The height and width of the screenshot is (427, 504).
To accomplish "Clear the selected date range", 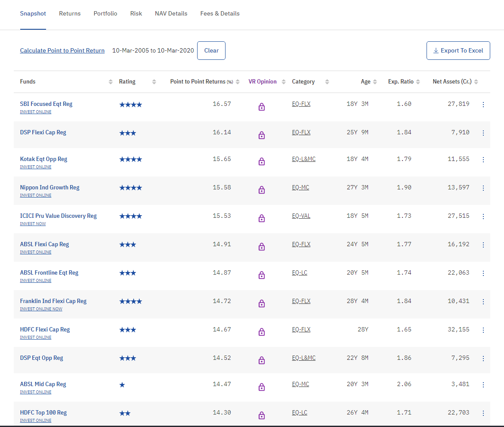I will click(x=211, y=50).
